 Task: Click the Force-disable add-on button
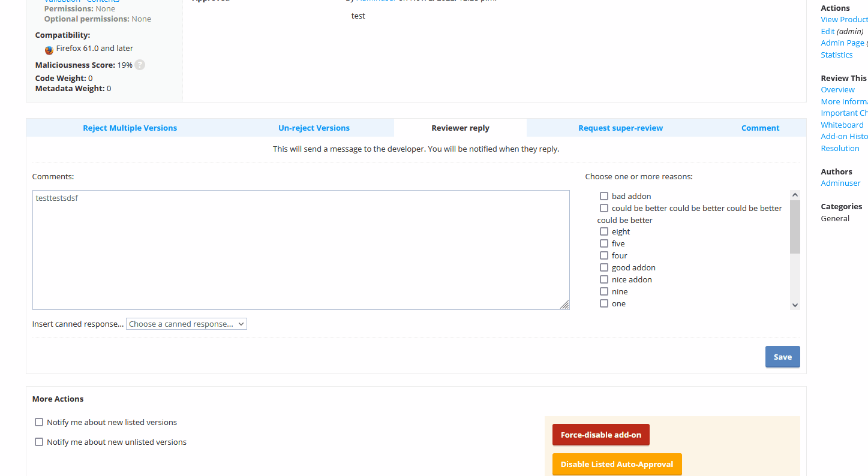click(600, 435)
